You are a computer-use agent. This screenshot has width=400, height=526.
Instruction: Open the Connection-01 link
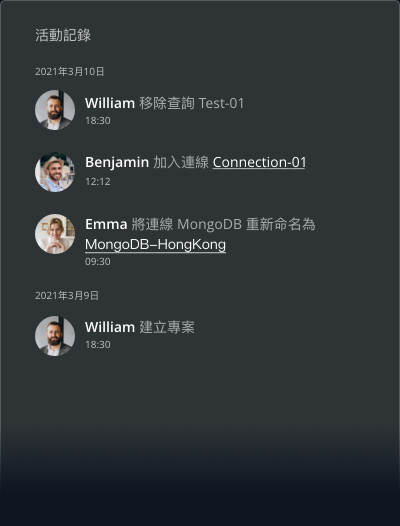pyautogui.click(x=259, y=162)
